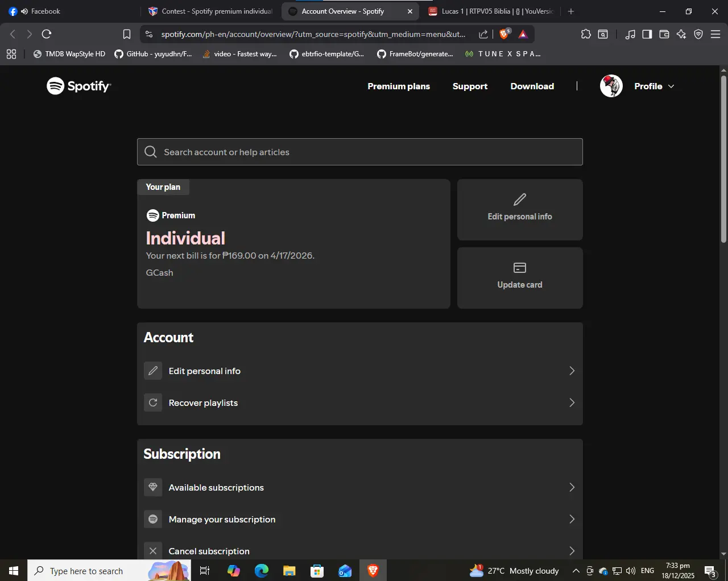The width and height of the screenshot is (728, 581).
Task: Click the Spotify logo
Action: click(78, 86)
